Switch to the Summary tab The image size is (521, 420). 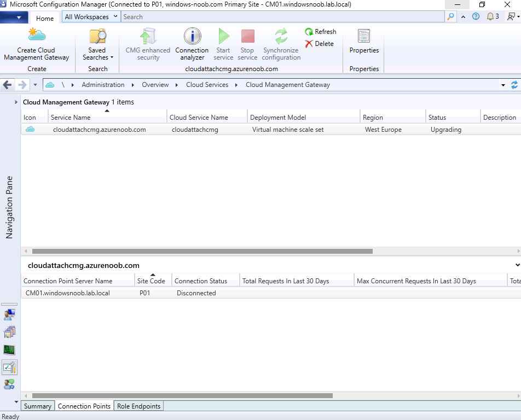[x=38, y=406]
